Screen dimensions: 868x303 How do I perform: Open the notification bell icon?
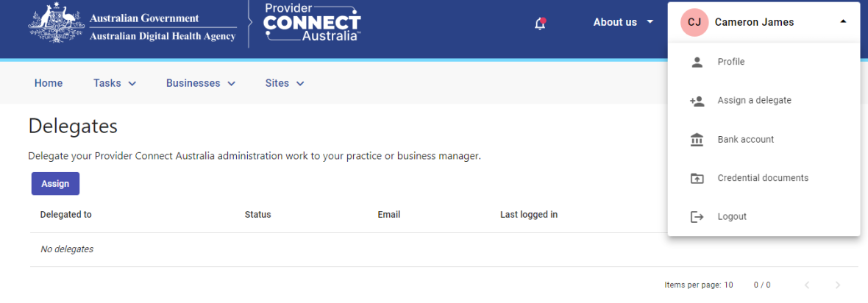(540, 24)
